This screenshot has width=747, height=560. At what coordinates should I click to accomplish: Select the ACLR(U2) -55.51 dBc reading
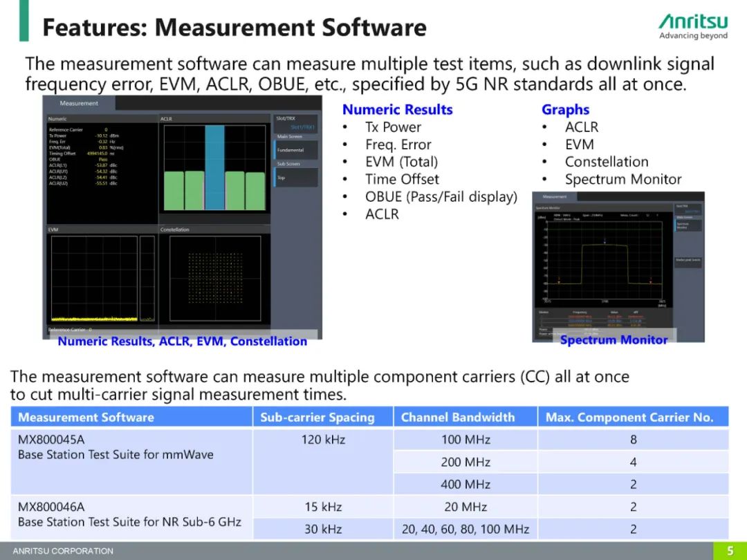83,183
